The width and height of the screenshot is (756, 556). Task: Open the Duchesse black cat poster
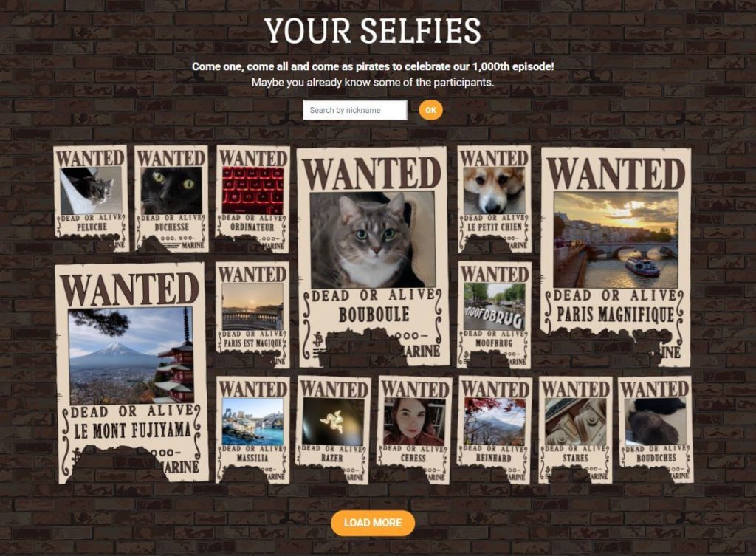pos(171,199)
